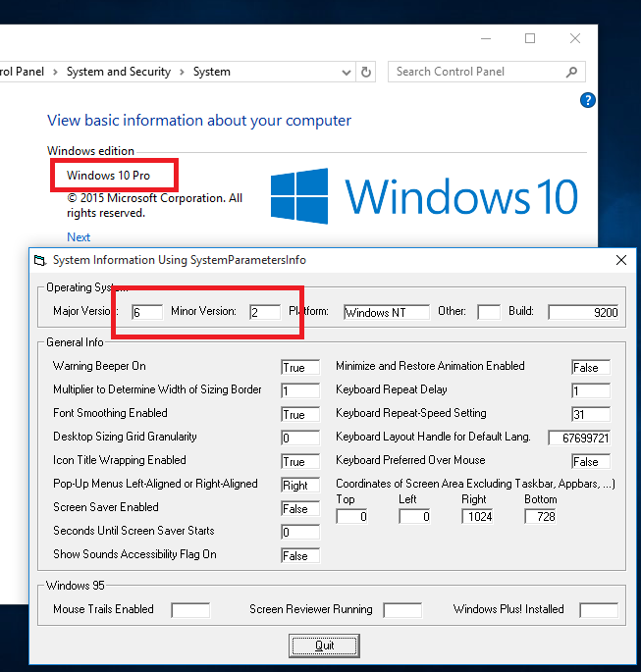Click the Mouse Trails Enabled field
This screenshot has width=641, height=672.
click(190, 610)
